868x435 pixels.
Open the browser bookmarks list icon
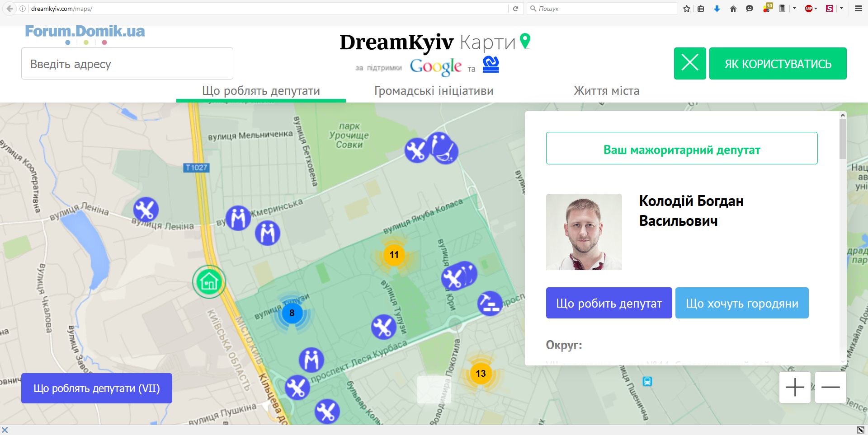click(x=701, y=9)
